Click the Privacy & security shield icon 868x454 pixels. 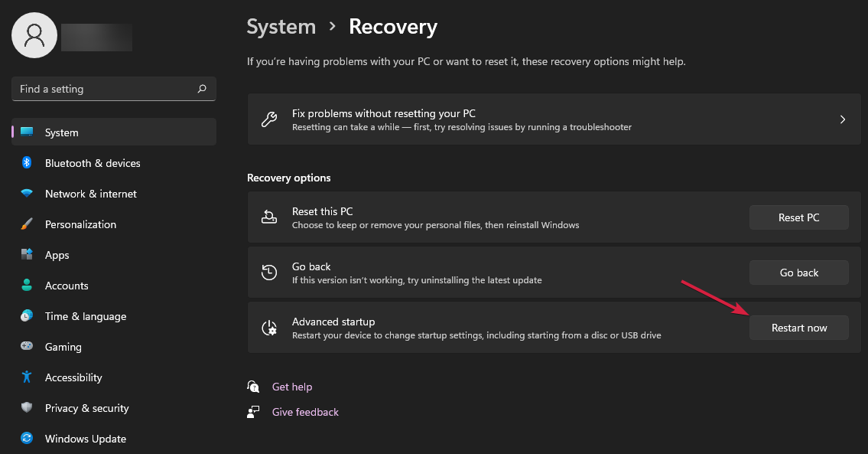(25, 408)
